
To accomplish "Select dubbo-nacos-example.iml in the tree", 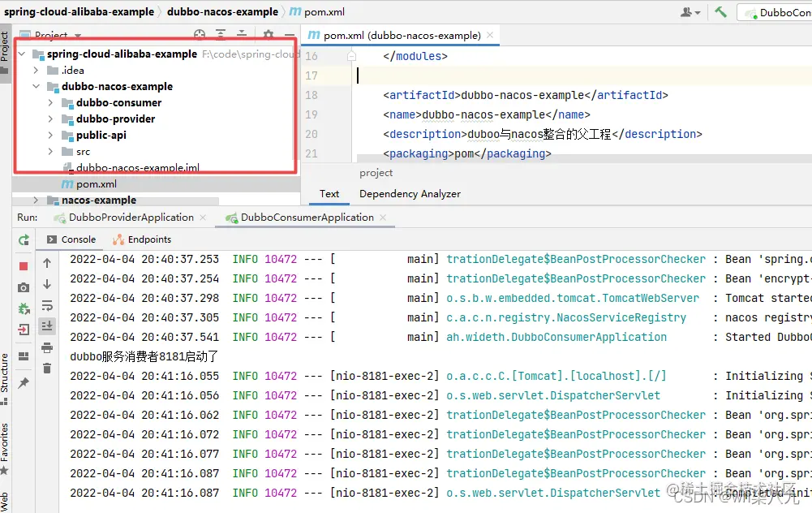I will 138,167.
